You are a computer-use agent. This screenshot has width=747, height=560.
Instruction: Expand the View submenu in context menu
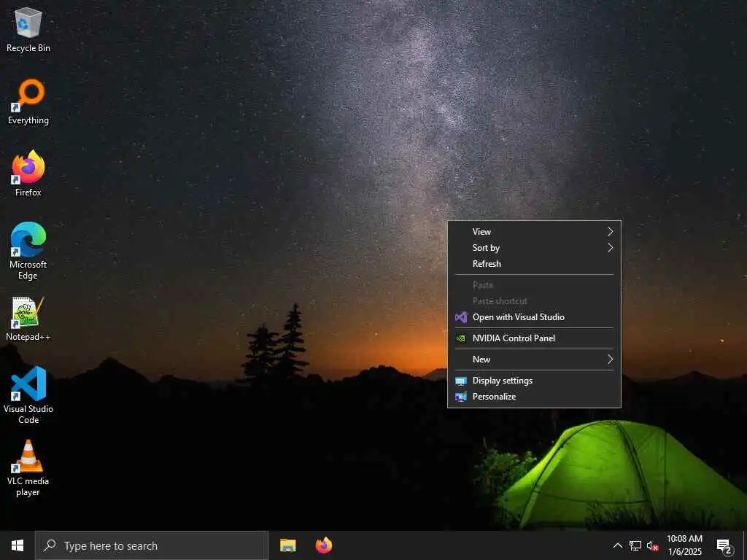[x=534, y=231]
